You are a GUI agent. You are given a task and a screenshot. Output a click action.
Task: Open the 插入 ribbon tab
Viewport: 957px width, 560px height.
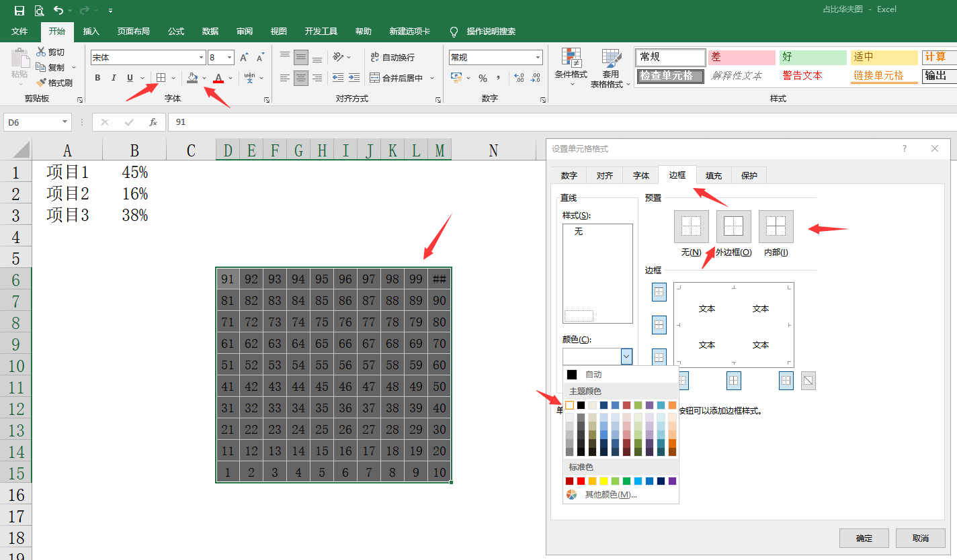(91, 32)
